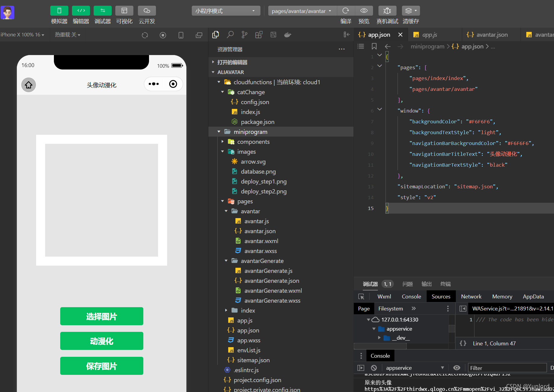The image size is (554, 392).
Task: Open avantarGenerate.js in the file tree
Action: pyautogui.click(x=268, y=271)
